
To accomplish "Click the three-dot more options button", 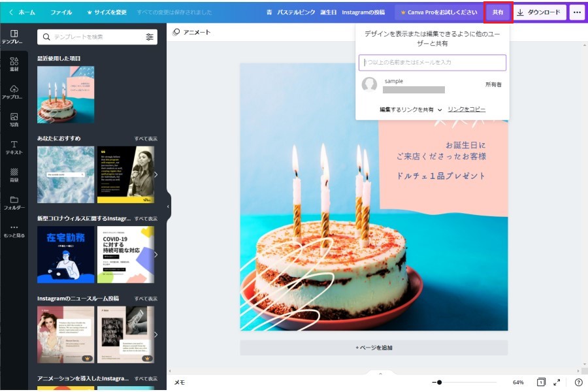I will (x=576, y=12).
